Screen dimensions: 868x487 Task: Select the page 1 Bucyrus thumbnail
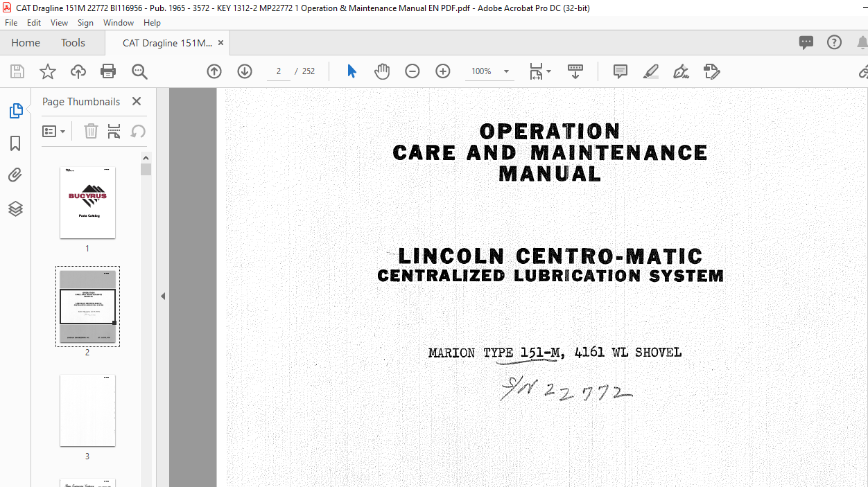[87, 202]
